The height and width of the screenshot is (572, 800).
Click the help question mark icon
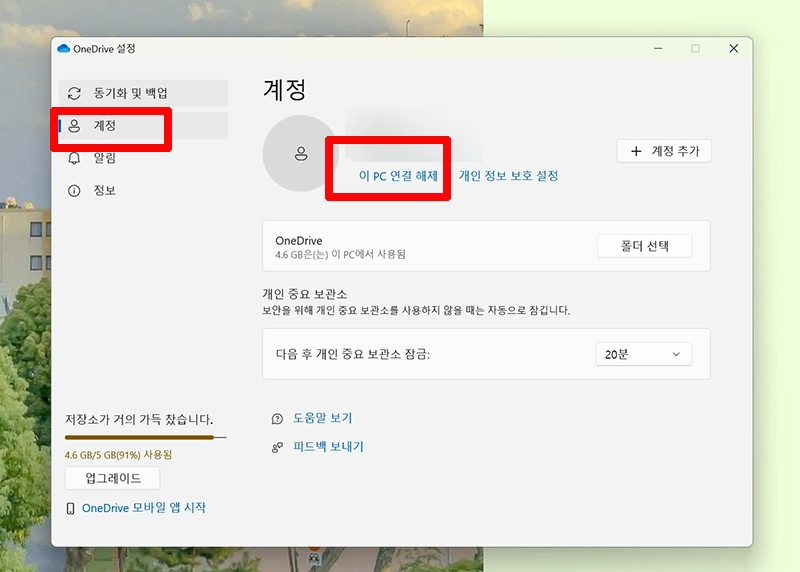277,419
